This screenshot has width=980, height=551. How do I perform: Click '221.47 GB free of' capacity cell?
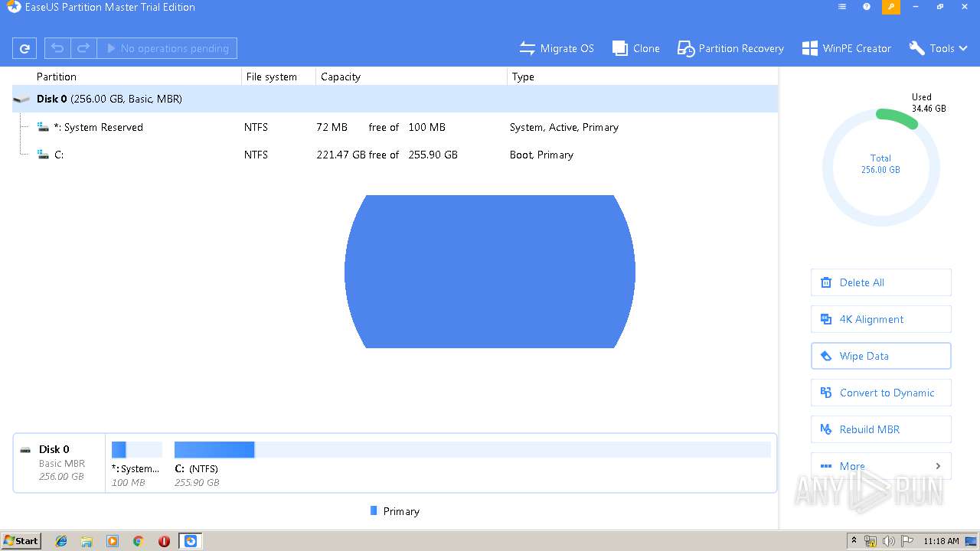pos(358,155)
